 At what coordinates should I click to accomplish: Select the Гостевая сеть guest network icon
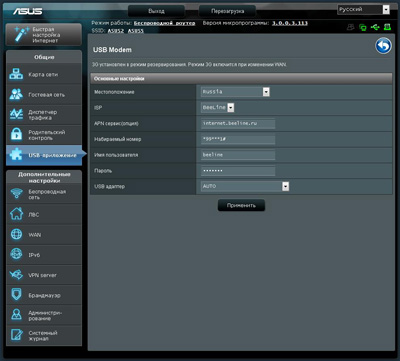click(16, 94)
